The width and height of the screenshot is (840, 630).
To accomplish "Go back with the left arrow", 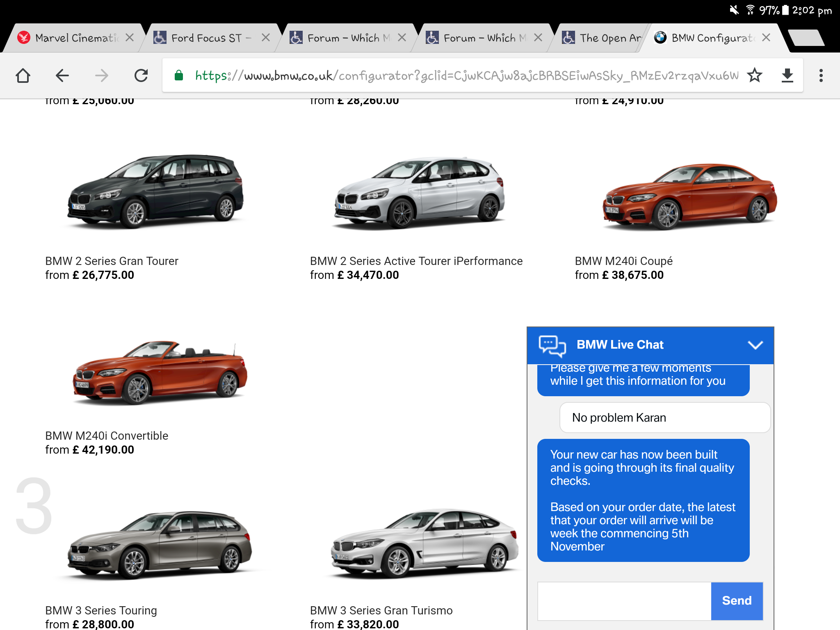I will (x=62, y=75).
